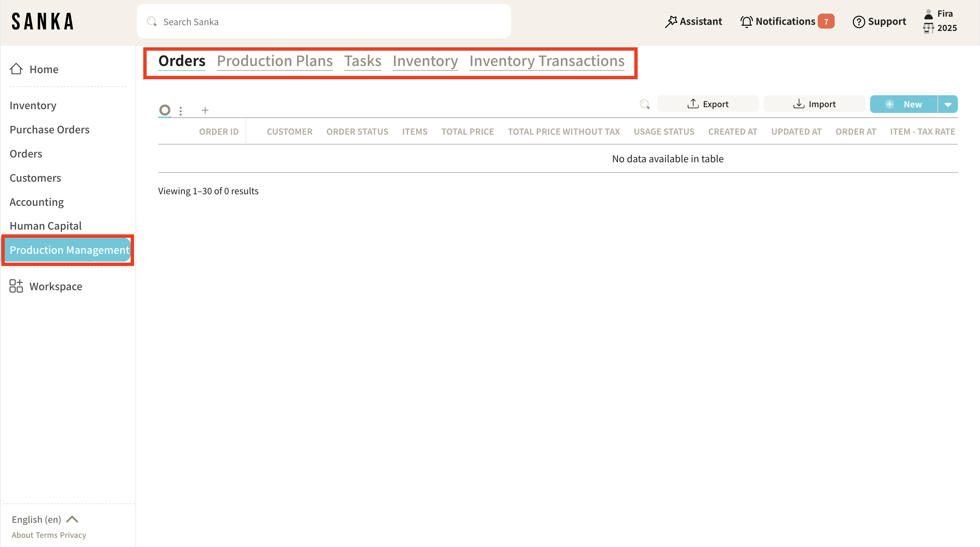Click the Export button
This screenshot has width=980, height=547.
pos(708,104)
